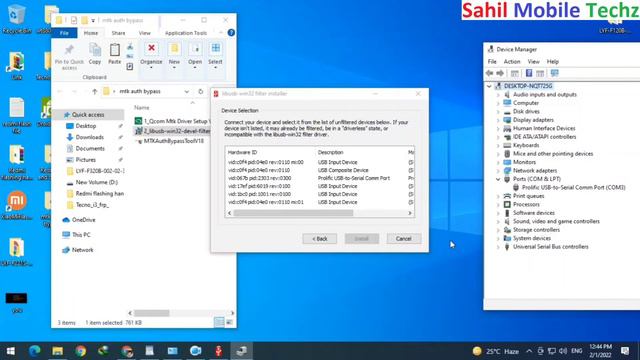Open the Organize ribbon group
The height and width of the screenshot is (360, 640).
tap(151, 55)
